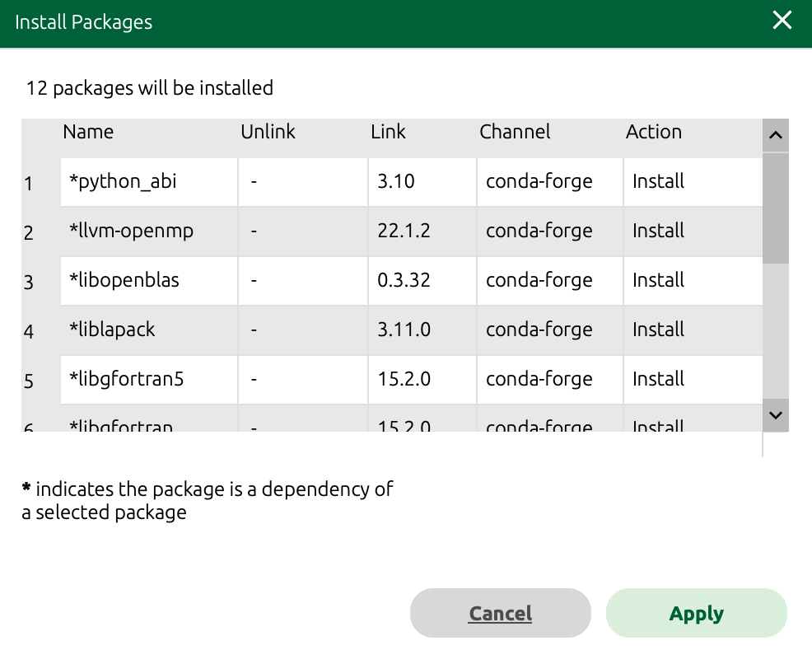Image resolution: width=812 pixels, height=664 pixels.
Task: Click version 22.1.2 in Link column
Action: (404, 231)
